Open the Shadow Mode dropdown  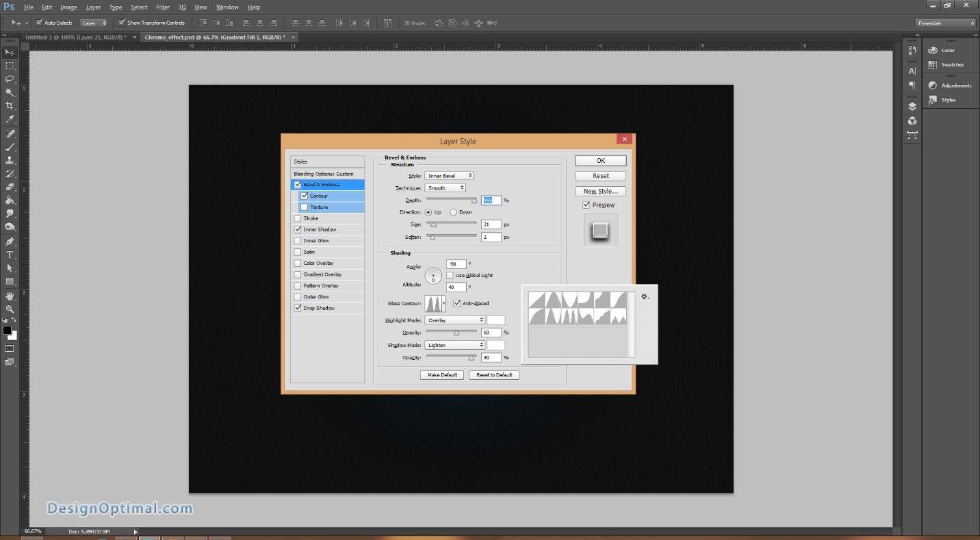coord(454,345)
